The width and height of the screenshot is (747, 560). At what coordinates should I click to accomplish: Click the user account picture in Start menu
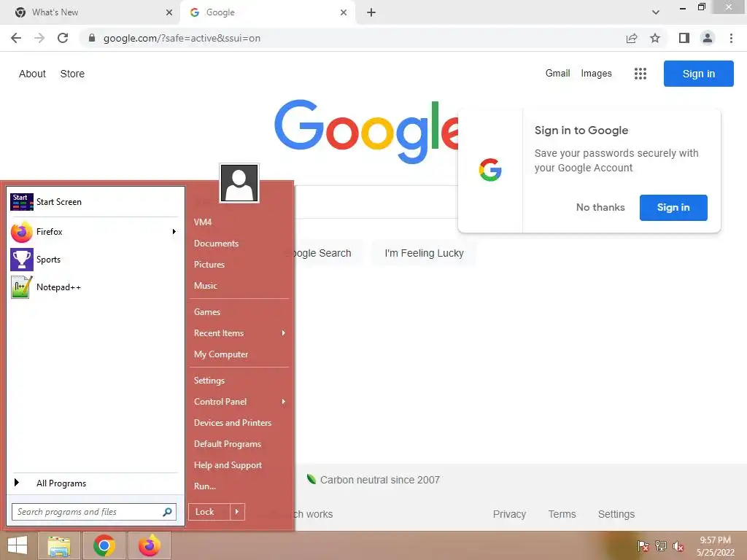tap(239, 183)
